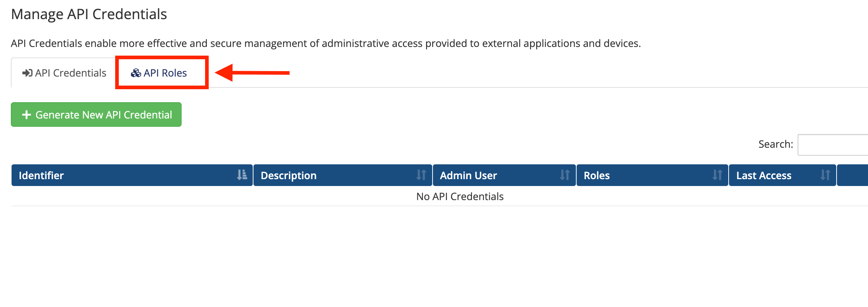Click Generate New API Credential button

tap(96, 114)
